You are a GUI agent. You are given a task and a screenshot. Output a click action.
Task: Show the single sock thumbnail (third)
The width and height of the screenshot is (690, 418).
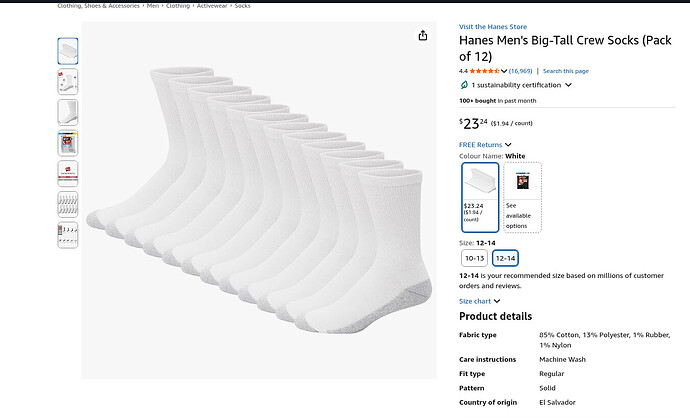(x=68, y=112)
